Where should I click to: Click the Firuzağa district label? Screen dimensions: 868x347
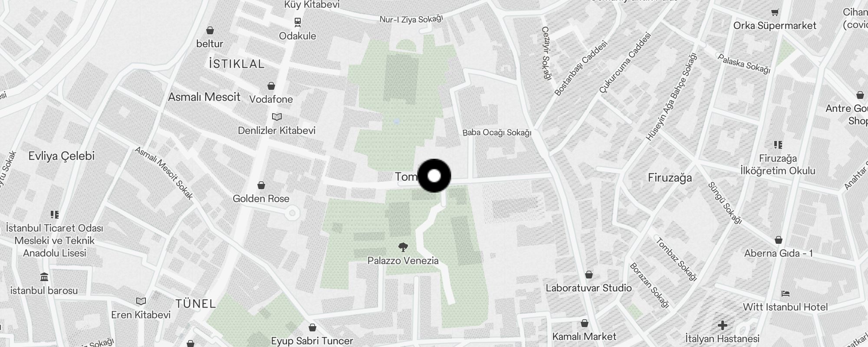(x=670, y=178)
